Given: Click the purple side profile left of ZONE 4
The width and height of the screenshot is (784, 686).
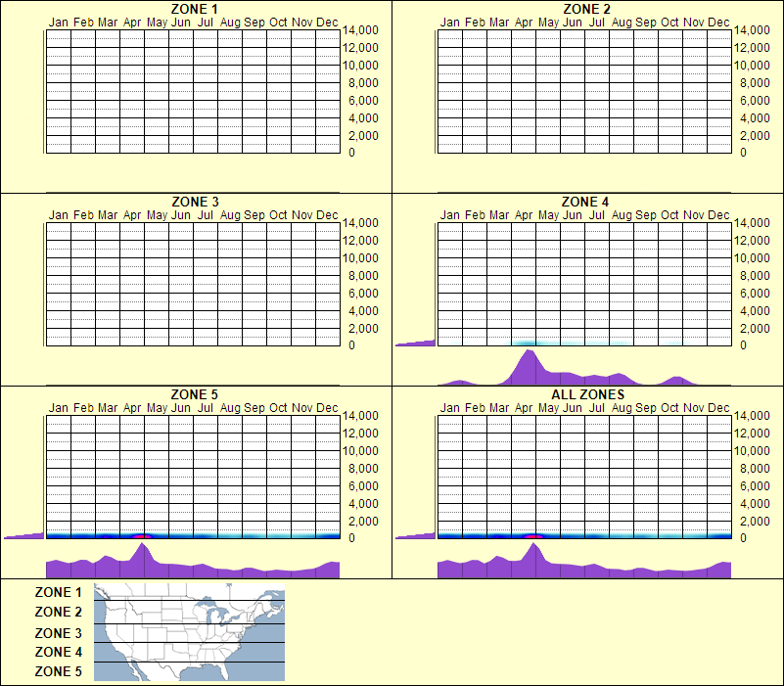Looking at the screenshot, I should pos(415,343).
